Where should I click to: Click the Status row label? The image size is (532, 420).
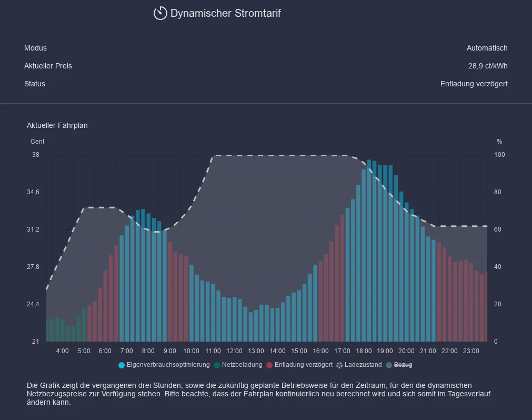[35, 84]
